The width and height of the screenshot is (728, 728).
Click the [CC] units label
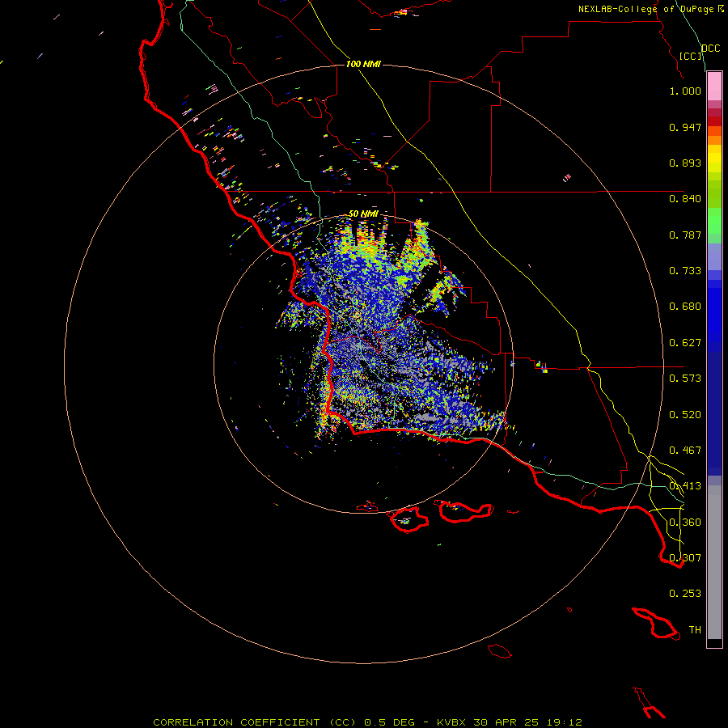point(691,57)
